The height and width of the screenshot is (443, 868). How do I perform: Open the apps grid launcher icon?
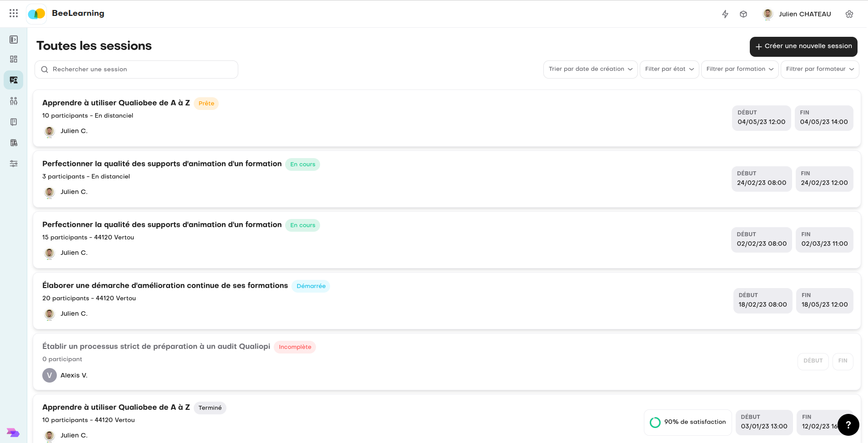click(x=14, y=13)
